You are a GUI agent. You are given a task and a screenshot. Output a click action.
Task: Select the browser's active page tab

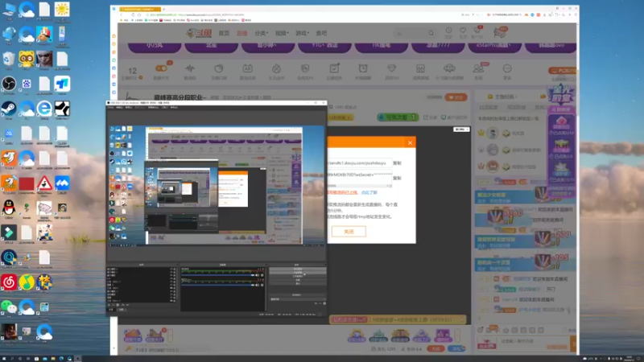(x=139, y=9)
